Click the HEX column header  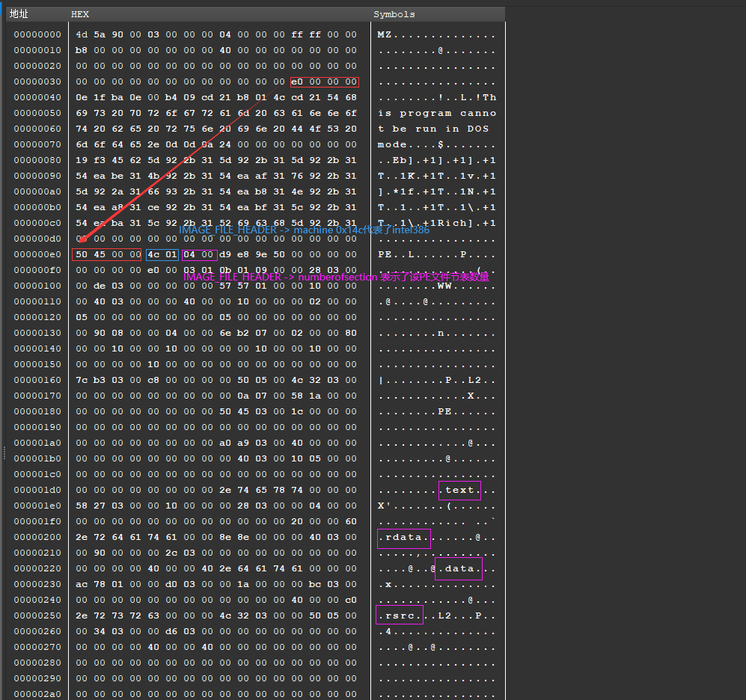[80, 13]
